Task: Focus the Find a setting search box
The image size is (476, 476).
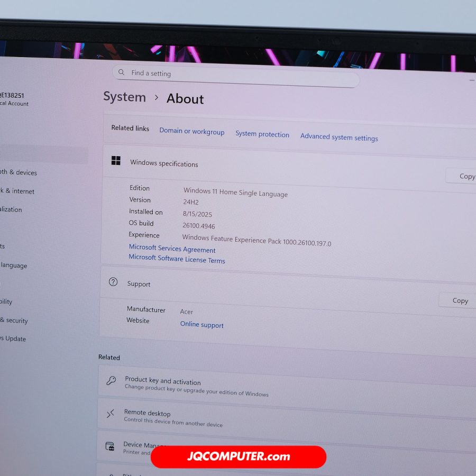Action: pyautogui.click(x=236, y=76)
